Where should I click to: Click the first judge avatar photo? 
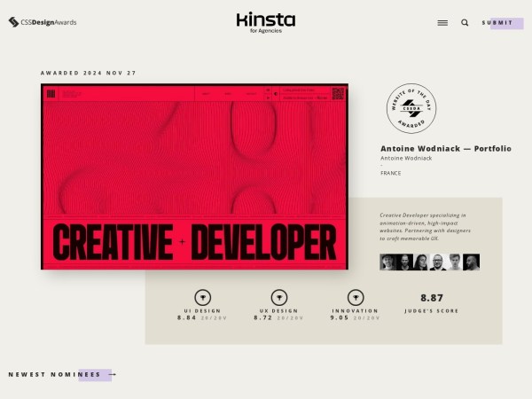coord(387,262)
